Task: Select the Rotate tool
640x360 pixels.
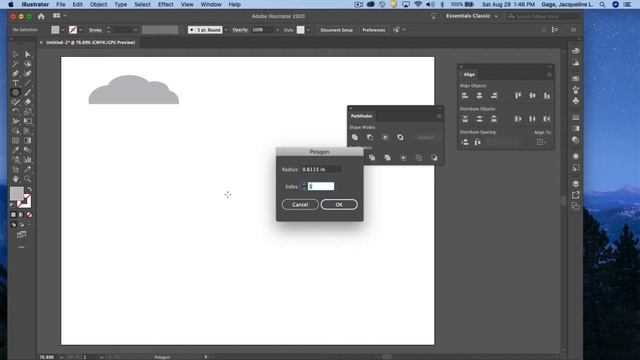Action: [x=16, y=111]
